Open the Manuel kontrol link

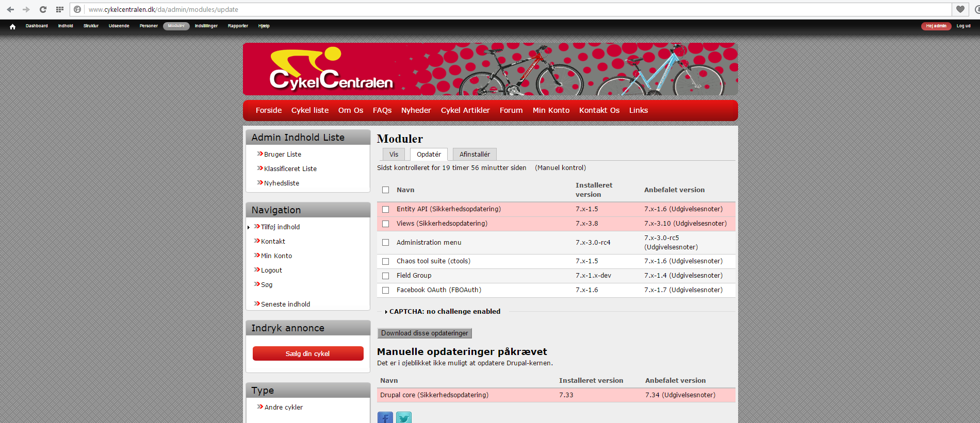coord(560,168)
